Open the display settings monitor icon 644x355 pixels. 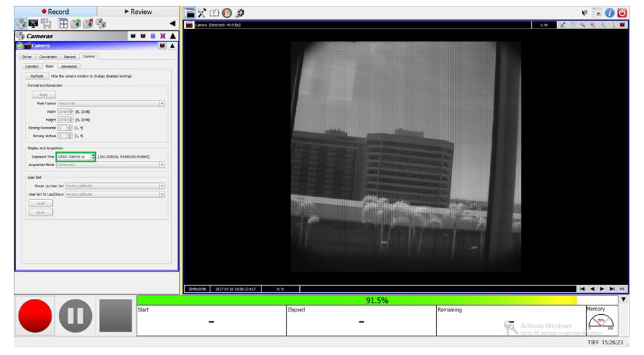(x=33, y=24)
